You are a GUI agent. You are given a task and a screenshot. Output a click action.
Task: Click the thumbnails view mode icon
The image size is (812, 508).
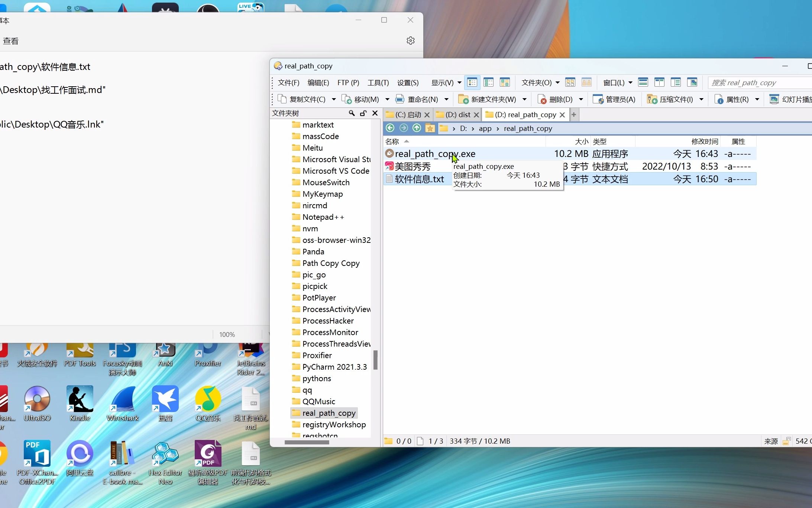click(x=505, y=82)
